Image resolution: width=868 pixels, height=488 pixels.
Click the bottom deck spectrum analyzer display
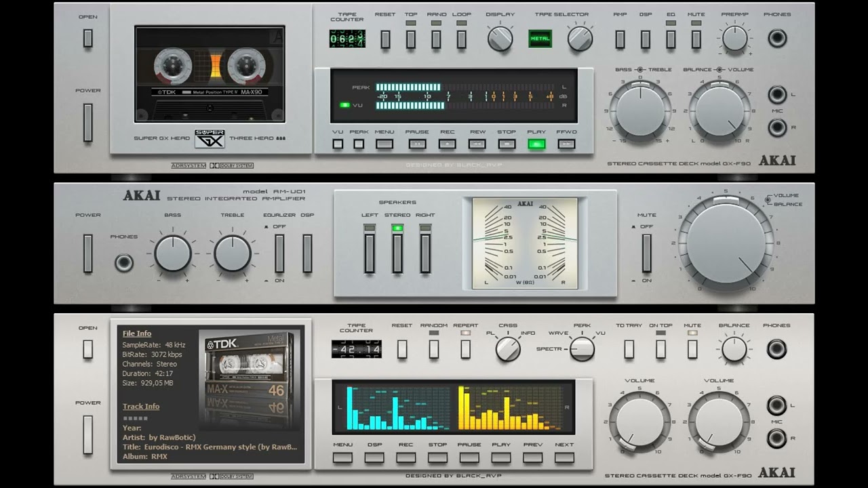[x=453, y=407]
